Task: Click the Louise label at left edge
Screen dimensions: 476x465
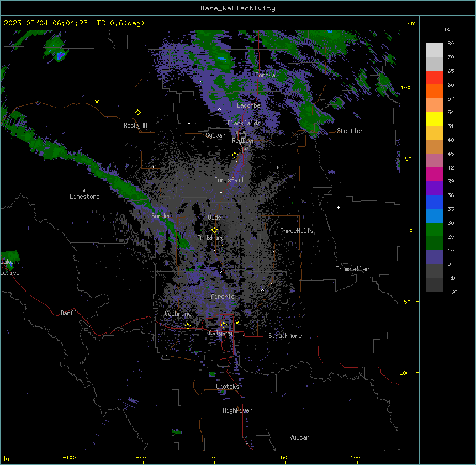Action: pyautogui.click(x=10, y=273)
